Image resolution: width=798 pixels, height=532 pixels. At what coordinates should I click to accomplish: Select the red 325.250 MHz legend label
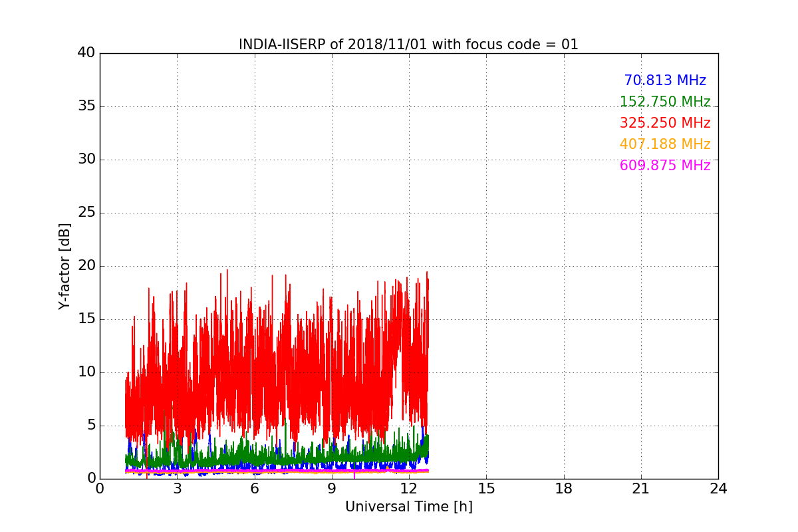[665, 123]
